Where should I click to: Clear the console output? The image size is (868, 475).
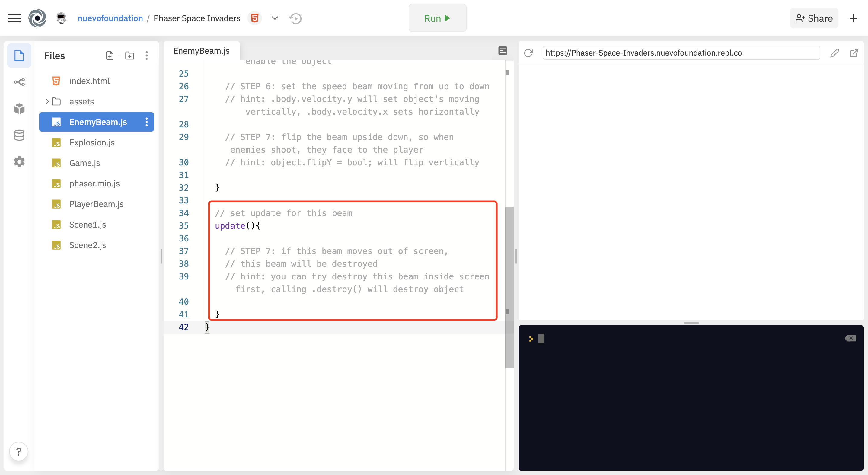click(x=850, y=338)
